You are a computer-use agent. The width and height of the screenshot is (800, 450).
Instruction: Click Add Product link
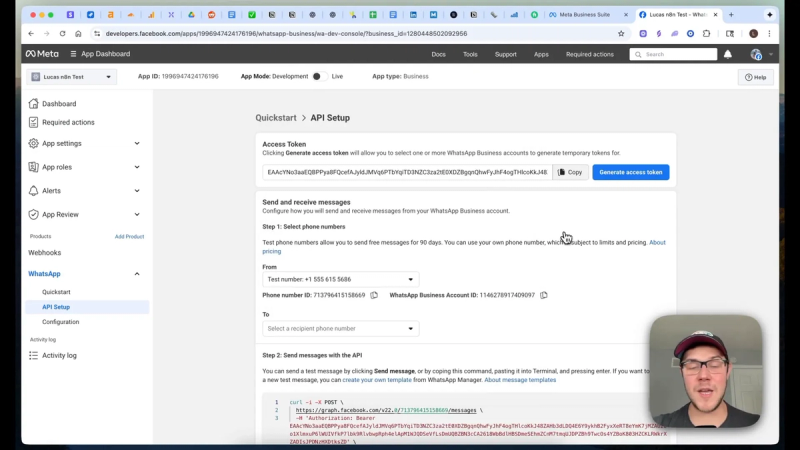[x=129, y=237]
